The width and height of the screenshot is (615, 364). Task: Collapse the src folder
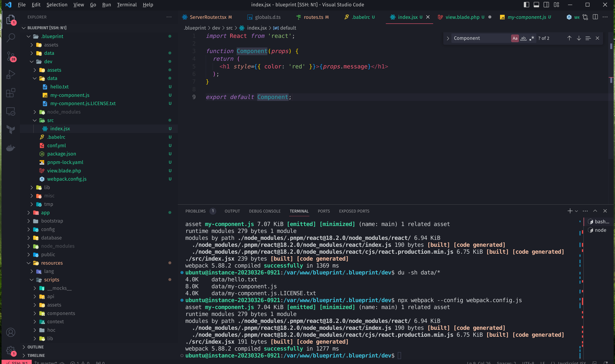35,120
